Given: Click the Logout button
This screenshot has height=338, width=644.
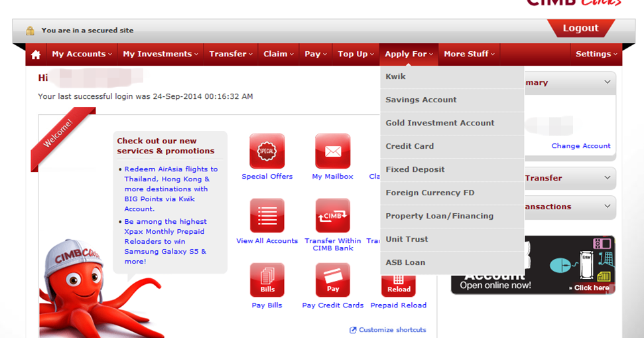Looking at the screenshot, I should click(580, 28).
